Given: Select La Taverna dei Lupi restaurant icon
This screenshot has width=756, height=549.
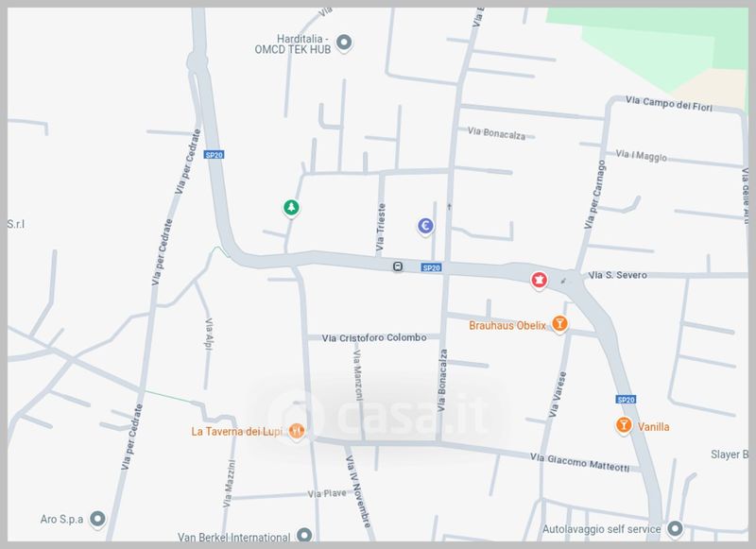Looking at the screenshot, I should click(x=297, y=431).
